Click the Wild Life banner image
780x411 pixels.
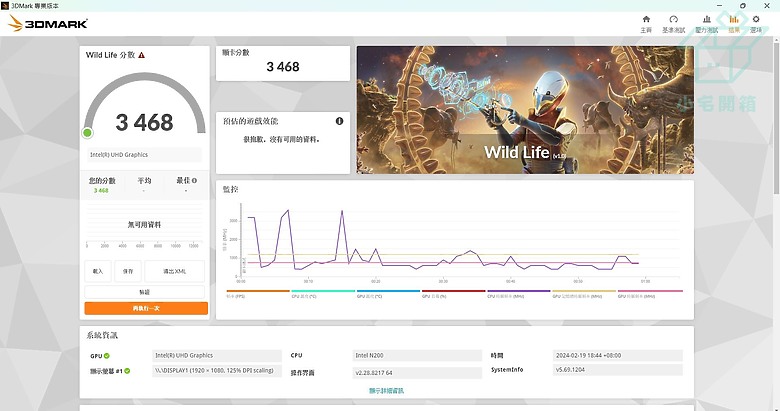pos(525,110)
